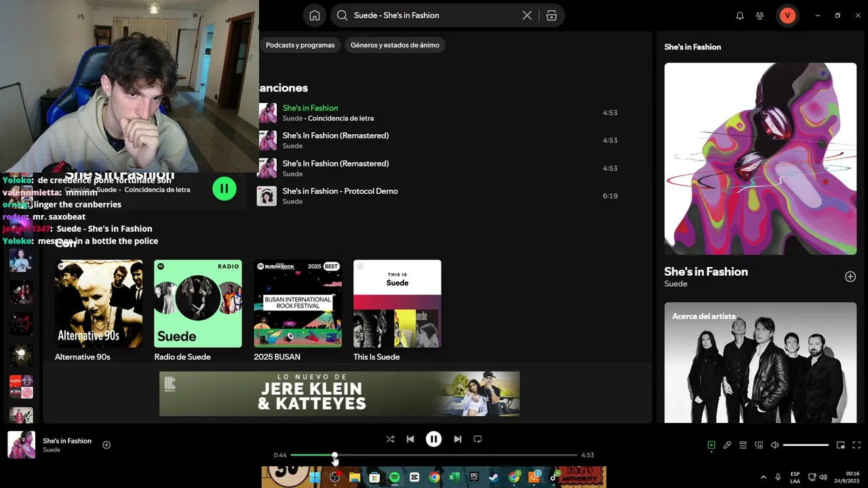Toggle repeat mode
The width and height of the screenshot is (868, 488).
point(477,439)
